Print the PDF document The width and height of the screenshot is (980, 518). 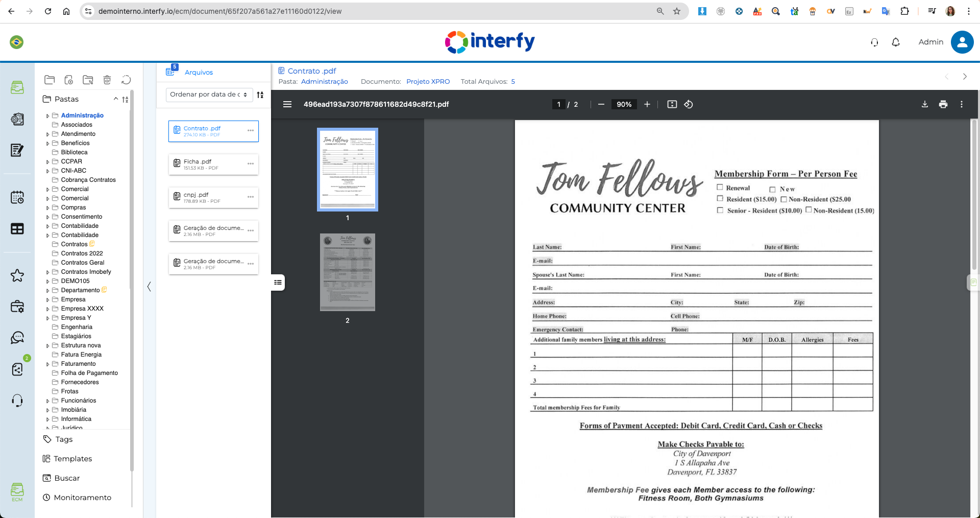tap(943, 104)
